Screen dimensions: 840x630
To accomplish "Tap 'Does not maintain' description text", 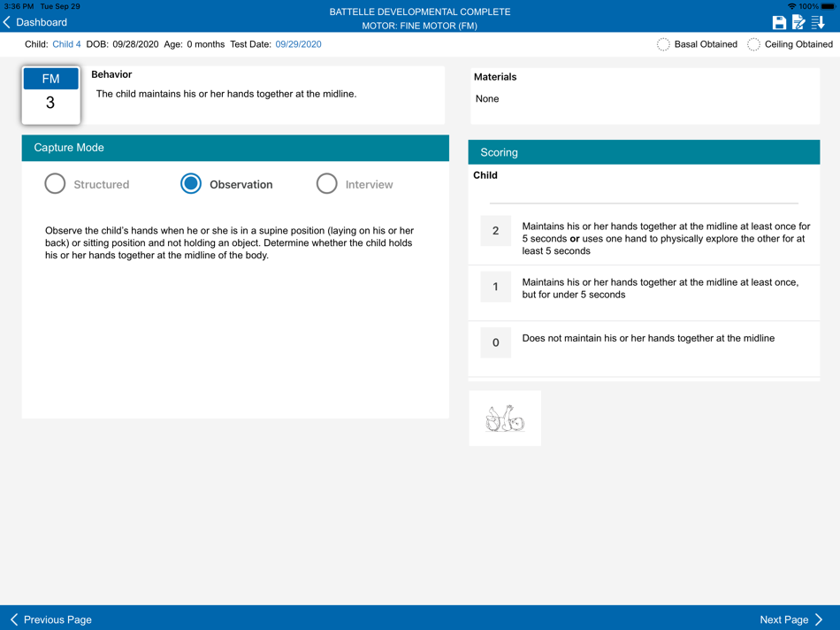I will 648,338.
